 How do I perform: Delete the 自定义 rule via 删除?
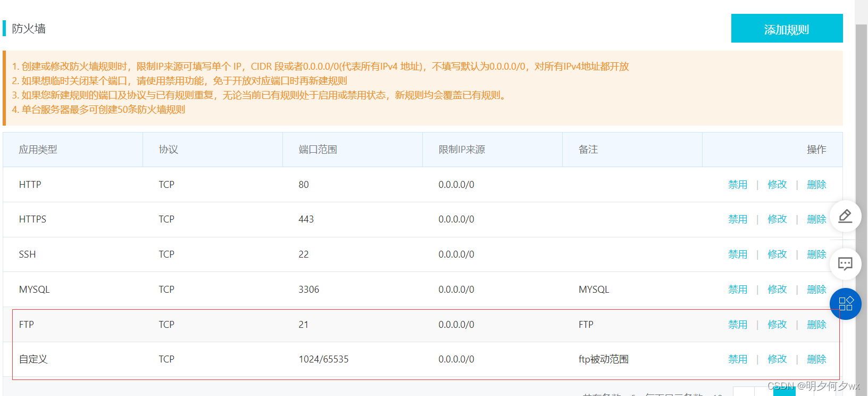(816, 359)
